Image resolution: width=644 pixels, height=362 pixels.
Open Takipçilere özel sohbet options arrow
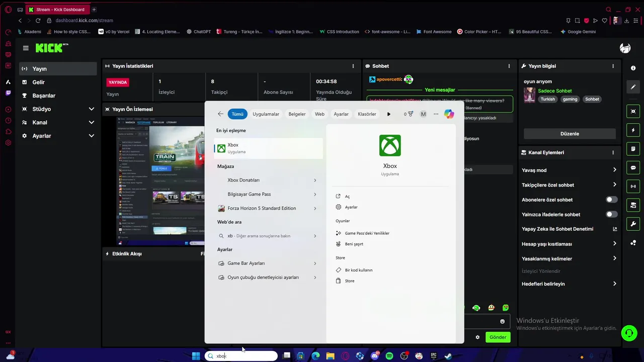[614, 185]
